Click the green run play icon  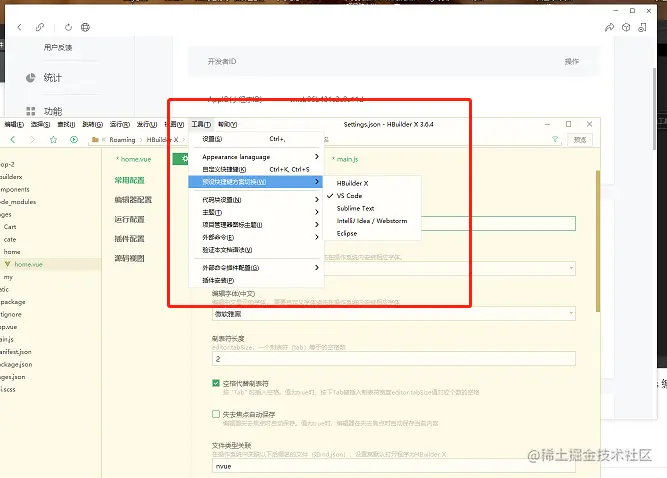click(x=74, y=139)
